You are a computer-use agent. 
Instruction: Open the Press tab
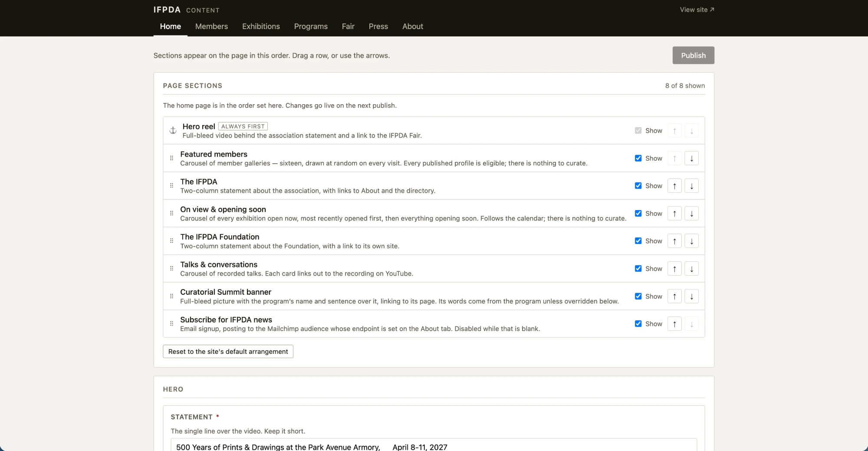point(378,26)
